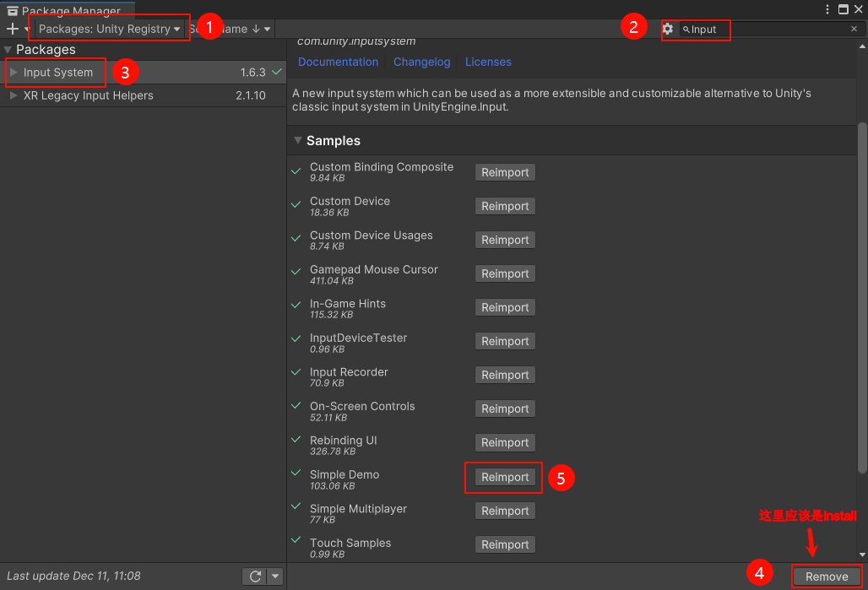The image size is (868, 590).
Task: Open the Packages: Unity Registry dropdown
Action: click(x=109, y=29)
